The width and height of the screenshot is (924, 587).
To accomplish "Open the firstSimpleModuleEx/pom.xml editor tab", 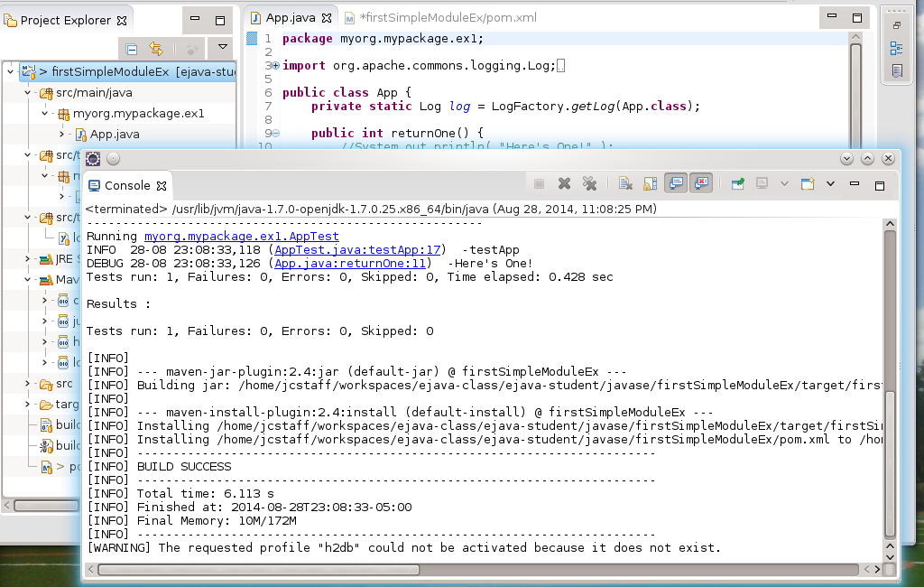I will [x=440, y=18].
